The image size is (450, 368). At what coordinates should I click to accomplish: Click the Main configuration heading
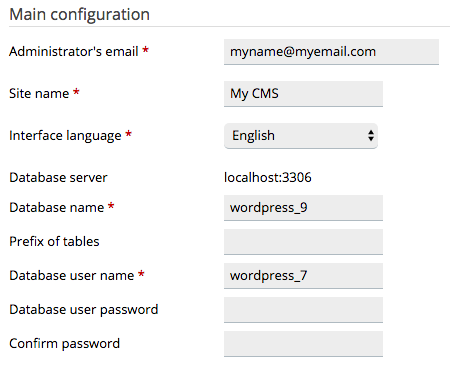(80, 15)
